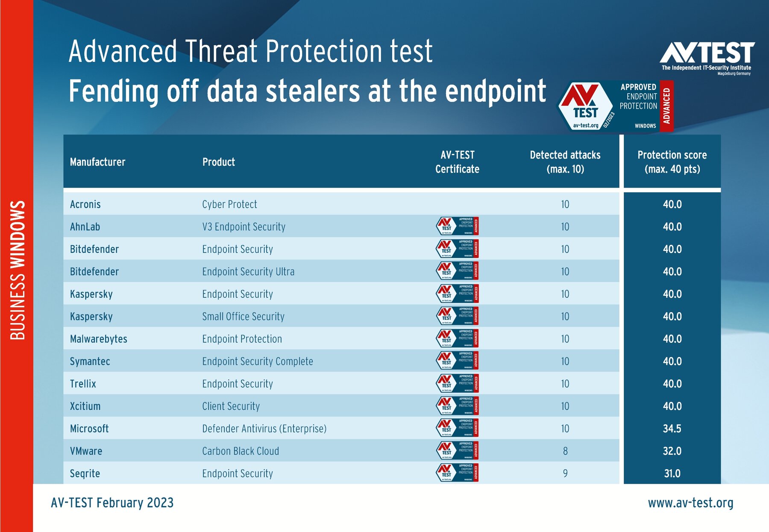
Task: Click the Xcitium Client Security product name
Action: click(231, 406)
